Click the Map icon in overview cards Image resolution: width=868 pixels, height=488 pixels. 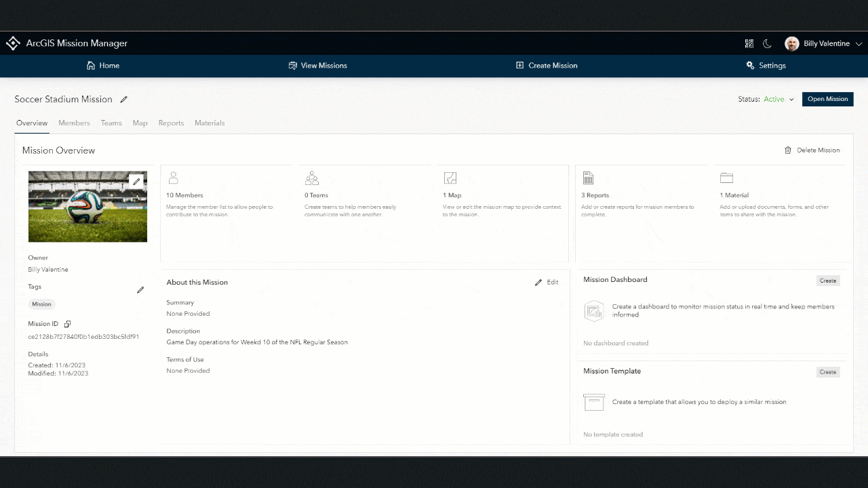click(450, 178)
